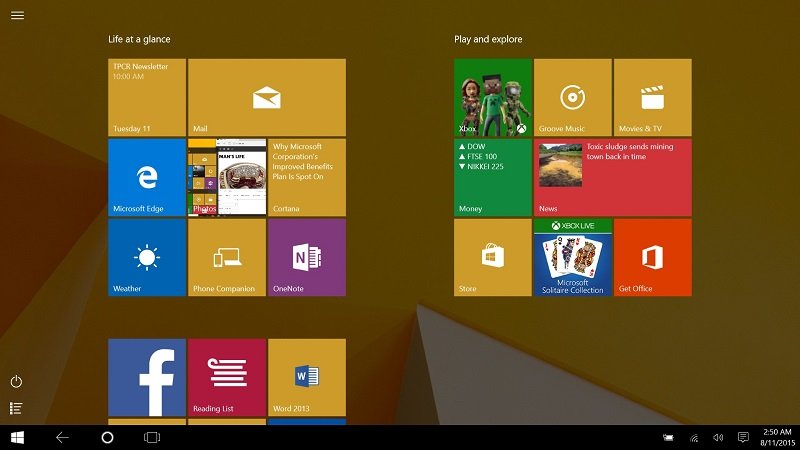Open the hamburger menu at top left
The image size is (800, 450).
click(17, 15)
